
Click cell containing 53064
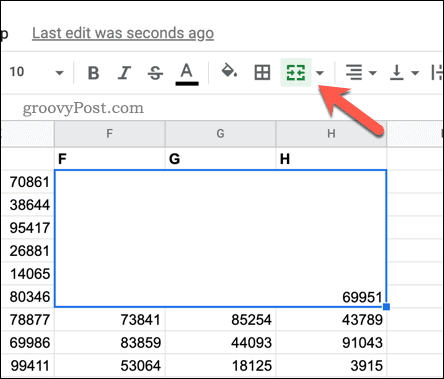click(x=109, y=366)
